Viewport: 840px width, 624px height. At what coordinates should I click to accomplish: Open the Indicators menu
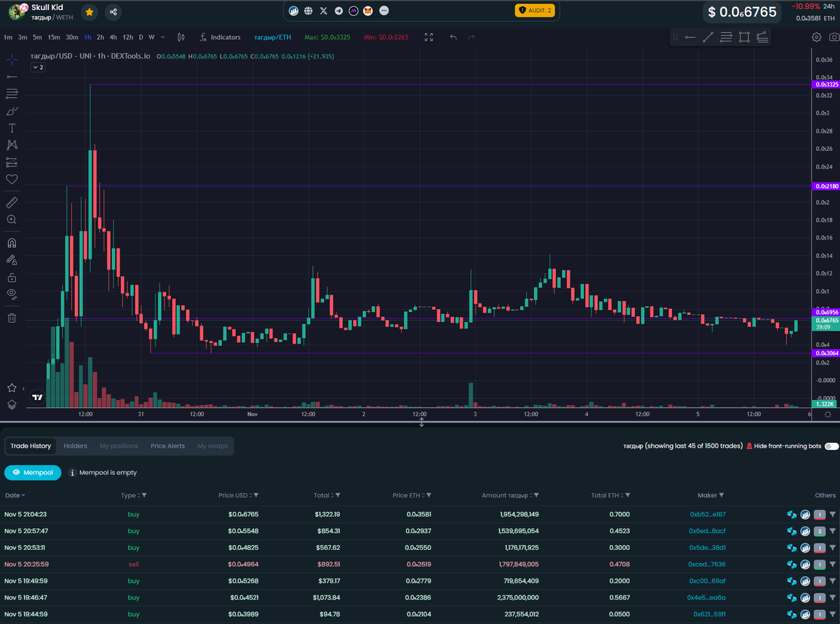pos(220,37)
